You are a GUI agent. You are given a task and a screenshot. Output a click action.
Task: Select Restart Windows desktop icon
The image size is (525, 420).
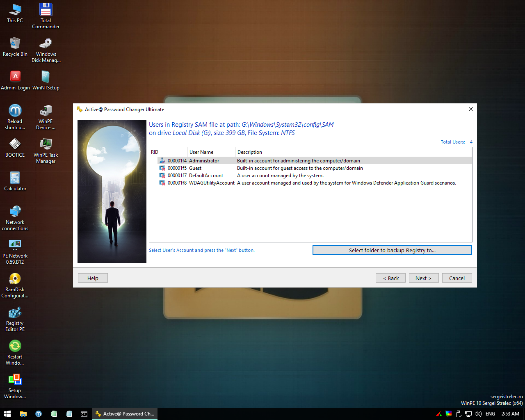[x=15, y=352]
